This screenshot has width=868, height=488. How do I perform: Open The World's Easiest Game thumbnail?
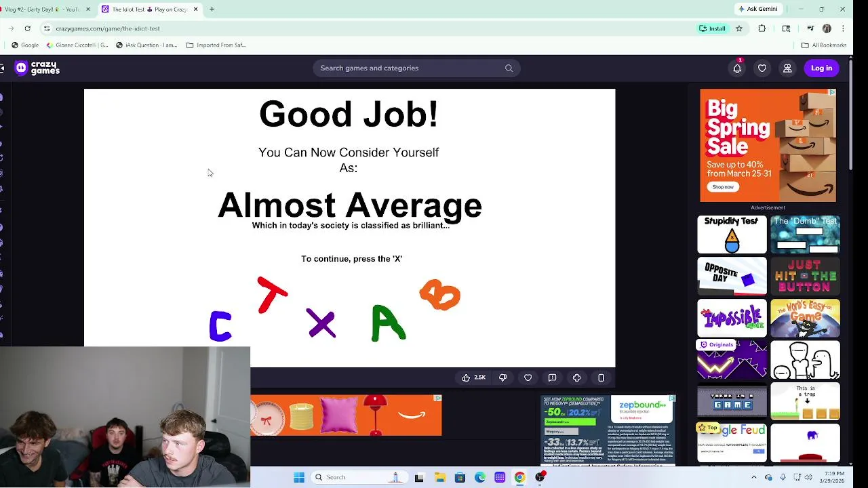[x=805, y=318]
